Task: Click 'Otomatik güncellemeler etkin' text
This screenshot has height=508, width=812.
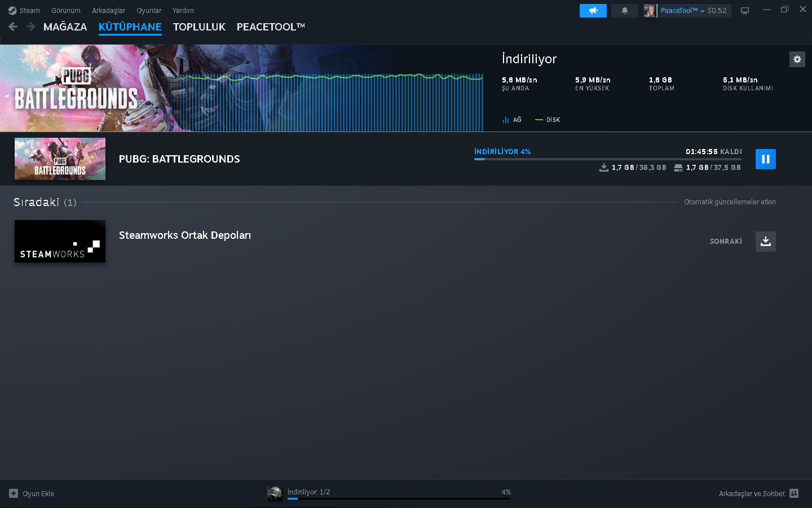Action: point(730,202)
